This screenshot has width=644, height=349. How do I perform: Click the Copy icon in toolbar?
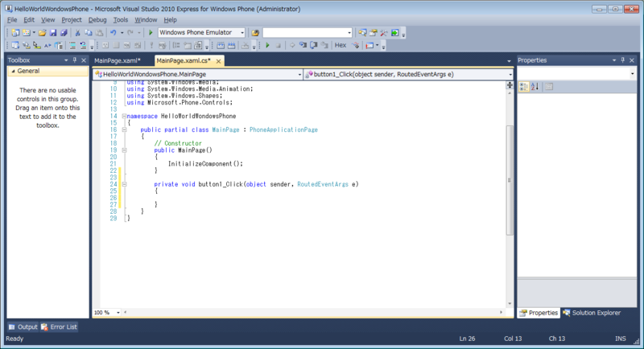pyautogui.click(x=89, y=33)
